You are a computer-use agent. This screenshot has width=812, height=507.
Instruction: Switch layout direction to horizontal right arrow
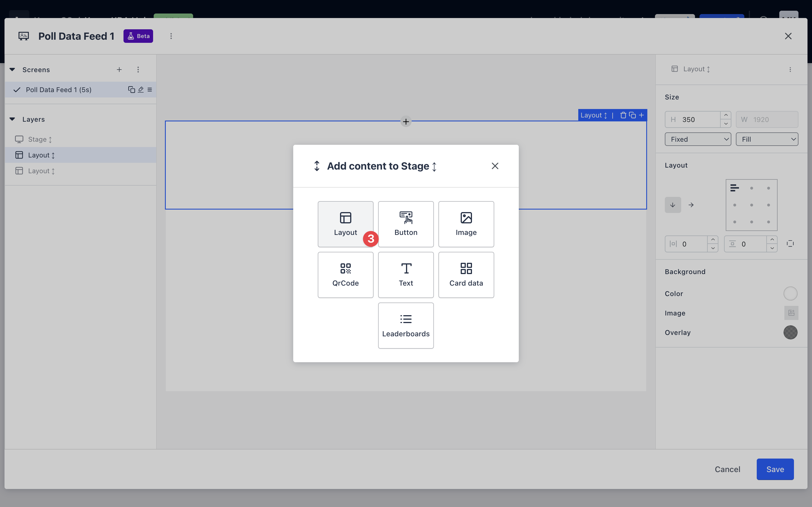click(691, 205)
